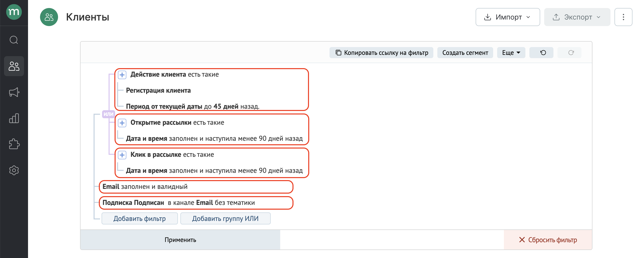This screenshot has width=644, height=258.
Task: Click Добавить фильтр button
Action: (140, 218)
